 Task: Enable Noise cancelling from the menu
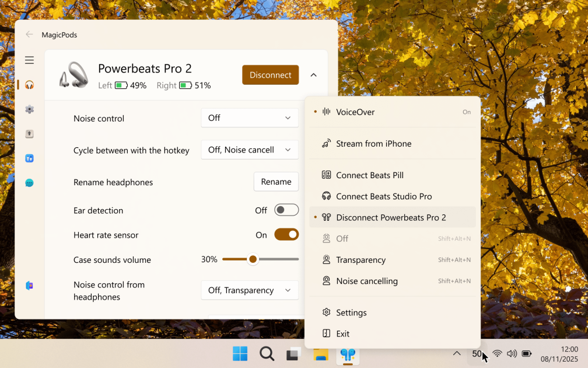[x=392, y=280]
